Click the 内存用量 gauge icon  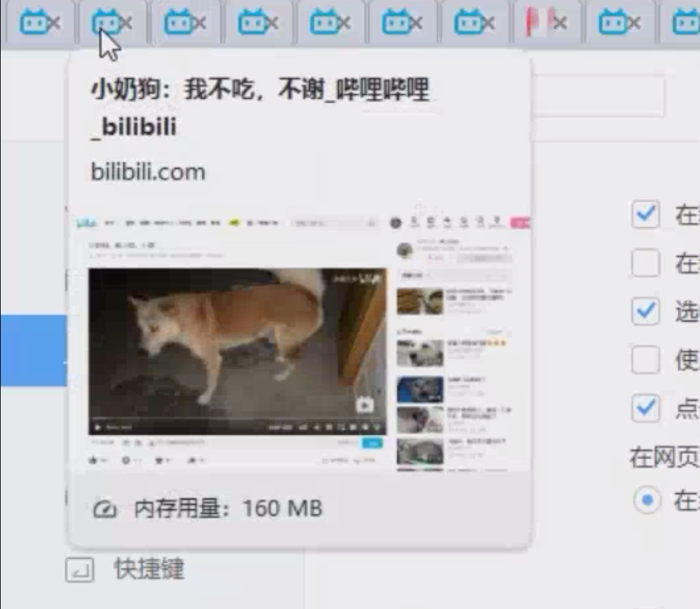tap(105, 509)
